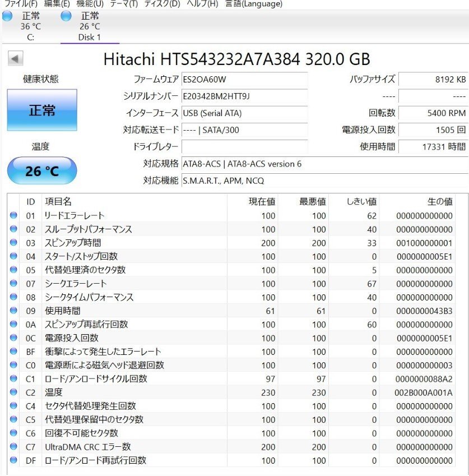Click the 生の値 column header

[x=439, y=201]
